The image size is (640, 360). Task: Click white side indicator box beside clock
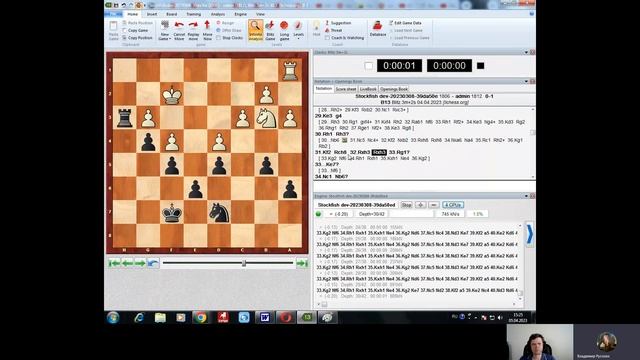point(369,66)
